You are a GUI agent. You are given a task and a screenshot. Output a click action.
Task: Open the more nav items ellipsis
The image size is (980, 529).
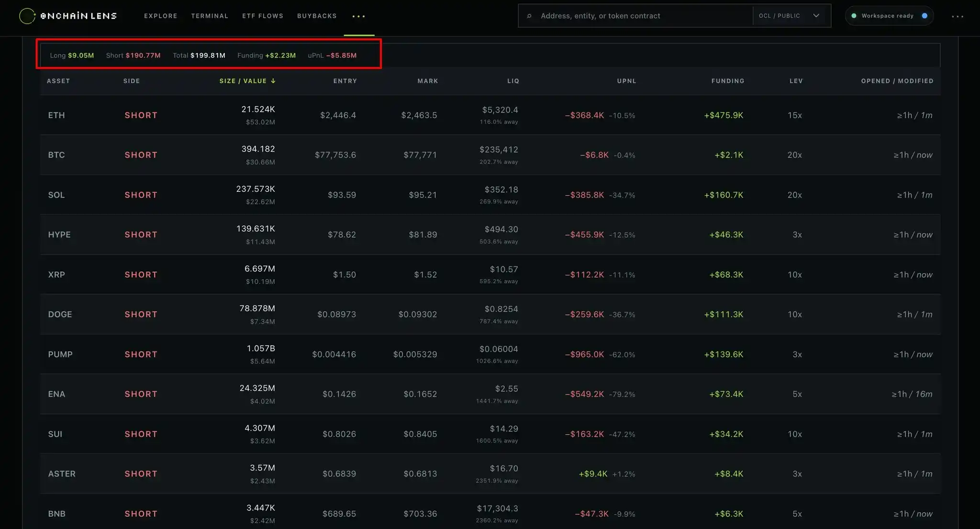click(x=359, y=16)
